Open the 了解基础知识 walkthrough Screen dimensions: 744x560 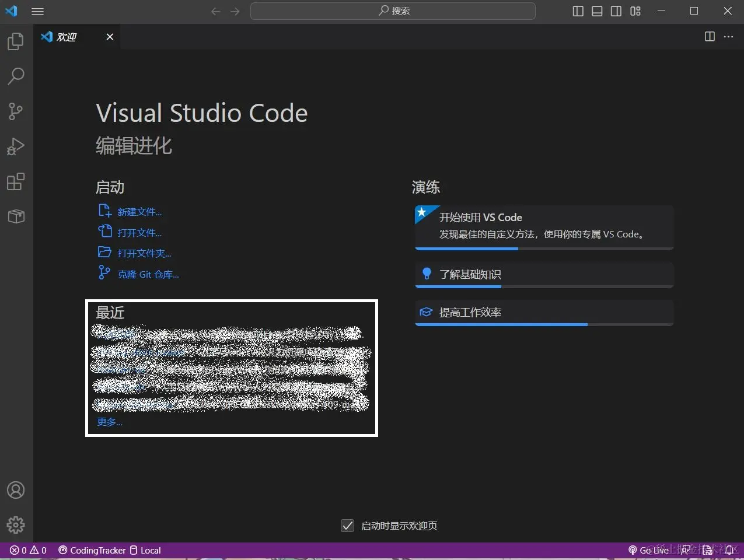click(x=544, y=275)
